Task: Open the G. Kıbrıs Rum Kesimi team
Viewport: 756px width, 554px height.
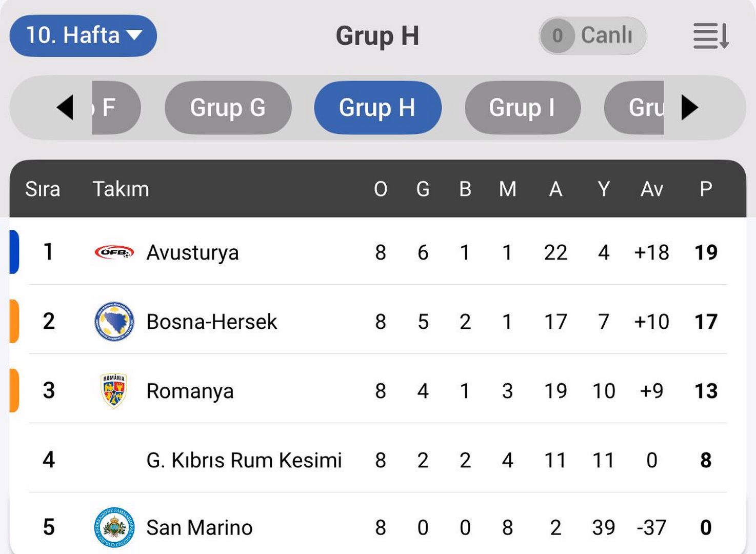Action: [244, 460]
